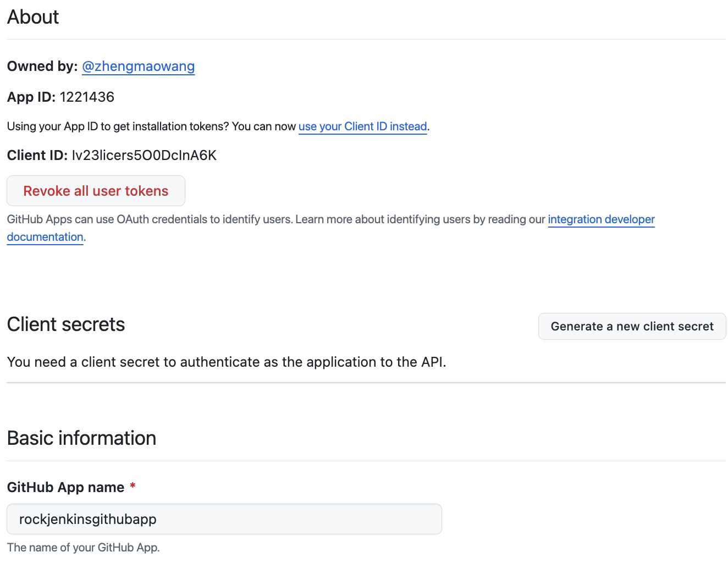Click the bold "Owned by:" label
The width and height of the screenshot is (728, 563).
pos(42,67)
